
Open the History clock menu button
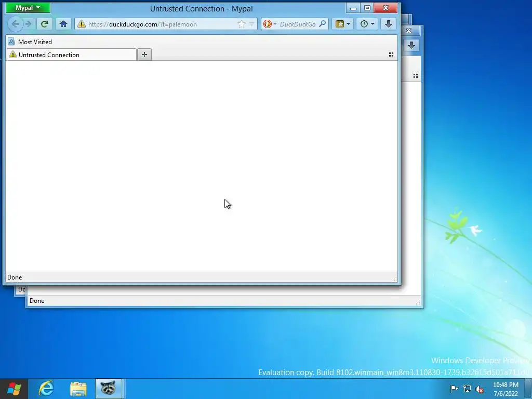point(367,24)
